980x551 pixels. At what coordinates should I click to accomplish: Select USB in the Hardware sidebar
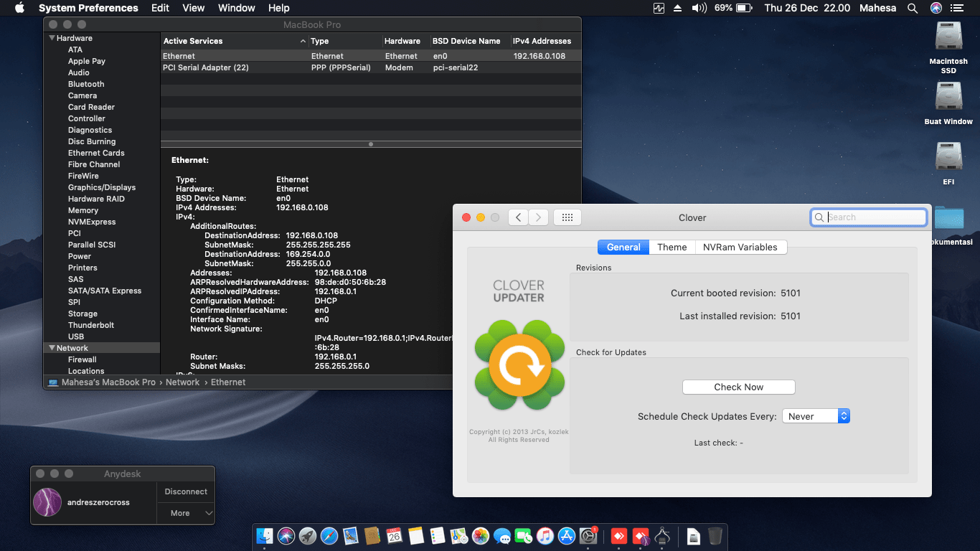[76, 336]
